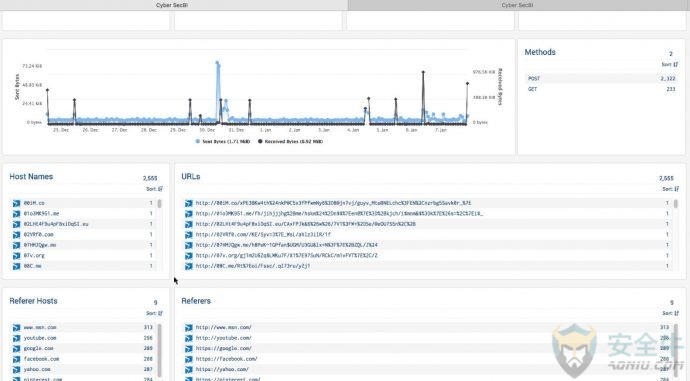Click the Host Names list scrollbar
Screen dimensions: 690x381
pyautogui.click(x=159, y=204)
